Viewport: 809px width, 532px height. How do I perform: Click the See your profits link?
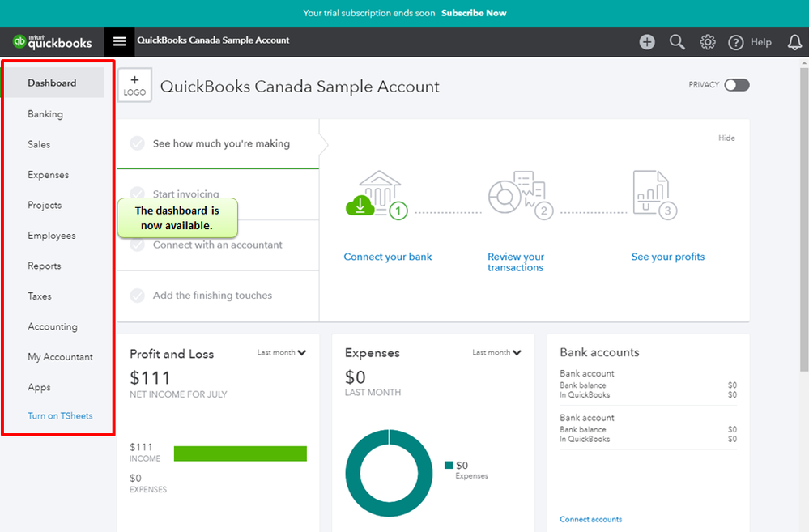[x=667, y=257]
